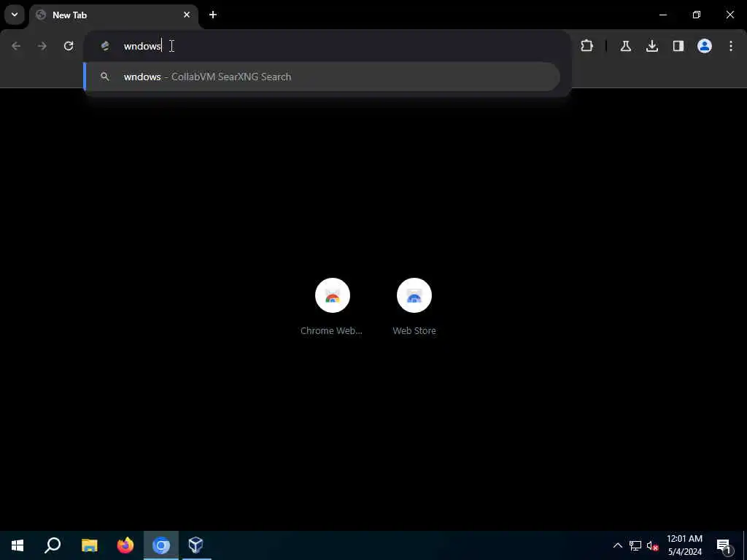
Task: Close the Chrome window
Action: [729, 15]
